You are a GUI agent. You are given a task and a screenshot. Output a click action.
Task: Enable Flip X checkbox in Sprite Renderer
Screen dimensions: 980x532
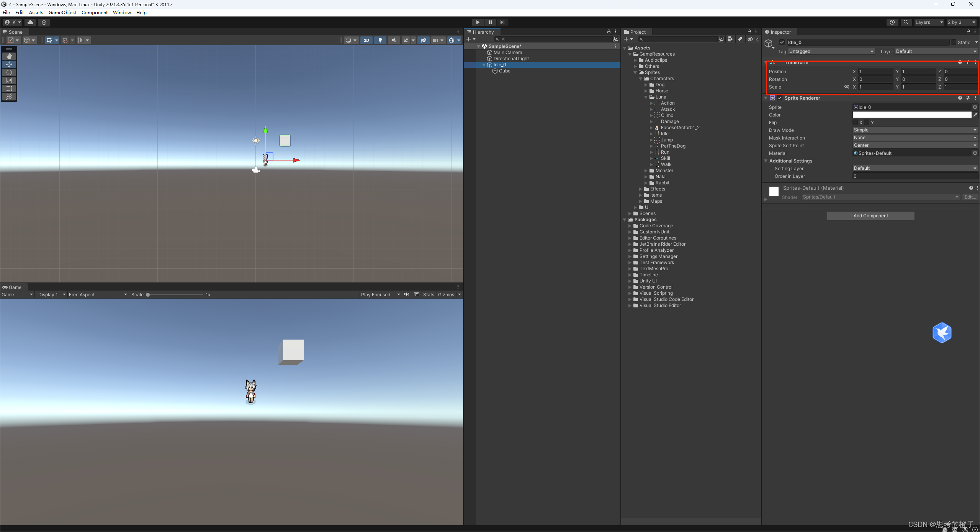855,123
